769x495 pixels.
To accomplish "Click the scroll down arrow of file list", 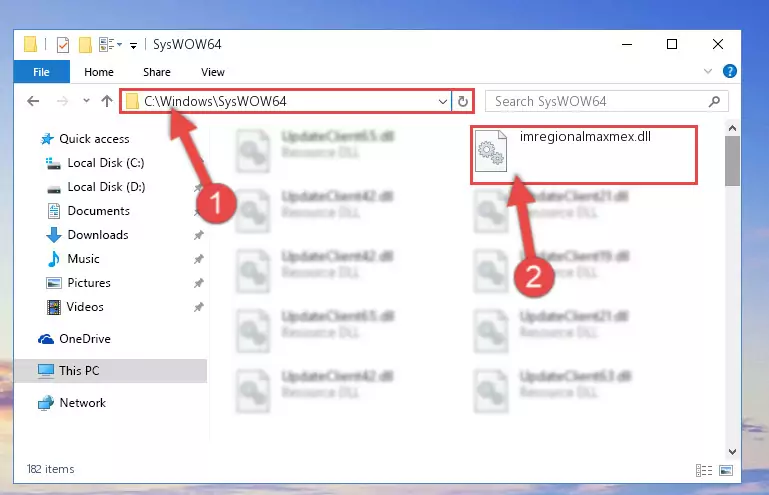I will click(732, 452).
